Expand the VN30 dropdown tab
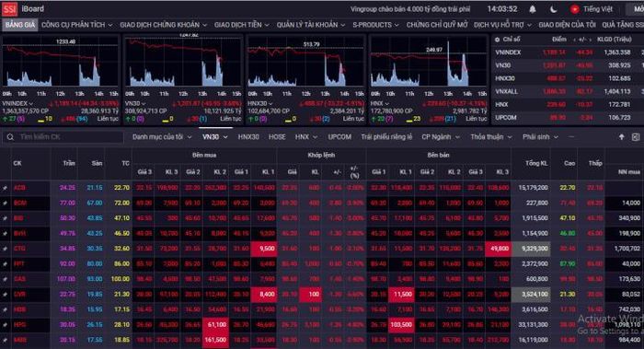 214,137
